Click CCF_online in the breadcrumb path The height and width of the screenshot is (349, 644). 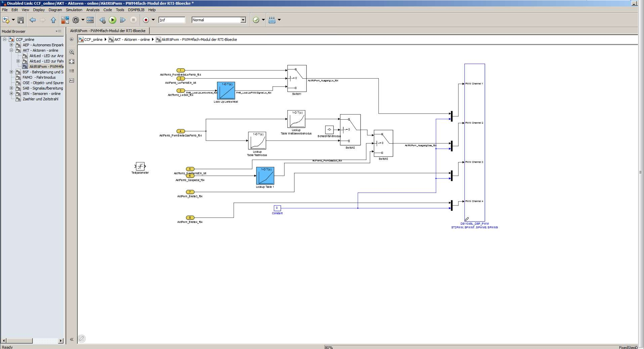click(93, 40)
